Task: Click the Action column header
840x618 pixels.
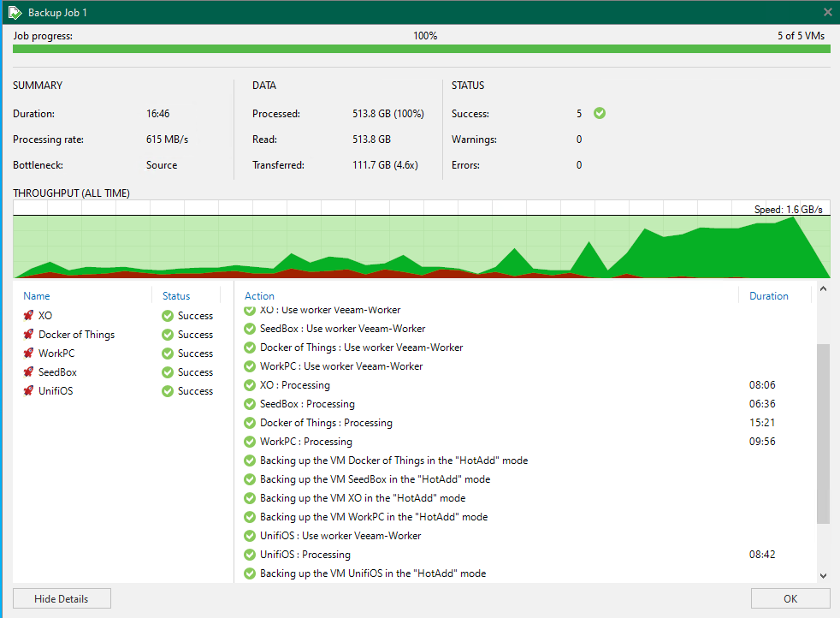Action: click(x=260, y=296)
